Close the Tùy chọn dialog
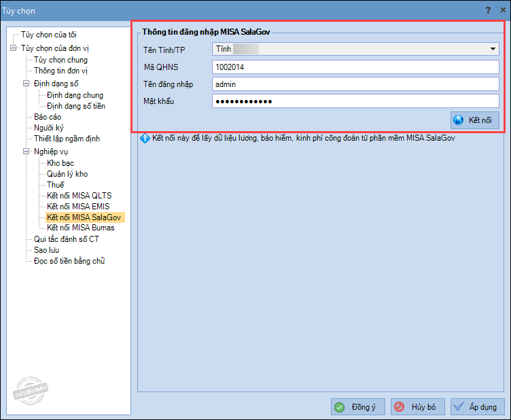Viewport: 511px width, 420px height. [x=503, y=10]
